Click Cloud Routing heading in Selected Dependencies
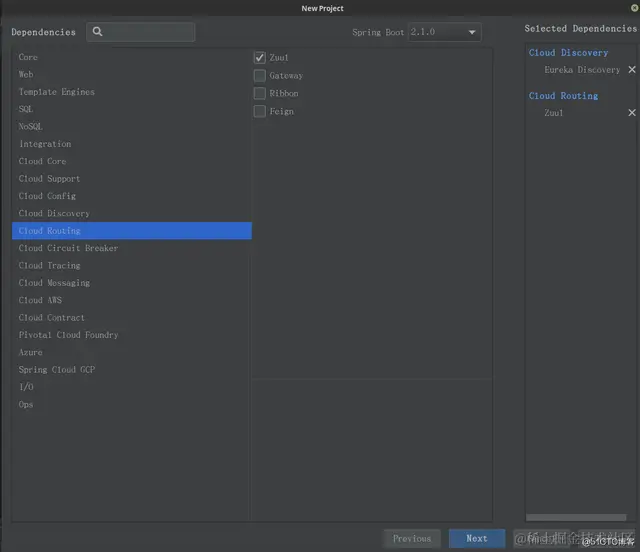Screen dimensions: 640x552 click(563, 96)
